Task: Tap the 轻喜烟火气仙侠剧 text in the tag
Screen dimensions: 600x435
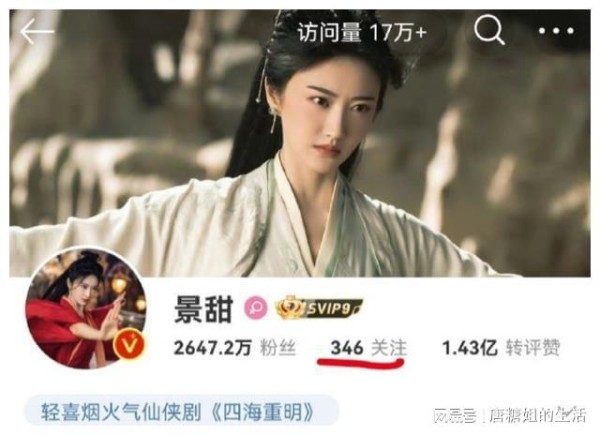Action: click(x=121, y=412)
